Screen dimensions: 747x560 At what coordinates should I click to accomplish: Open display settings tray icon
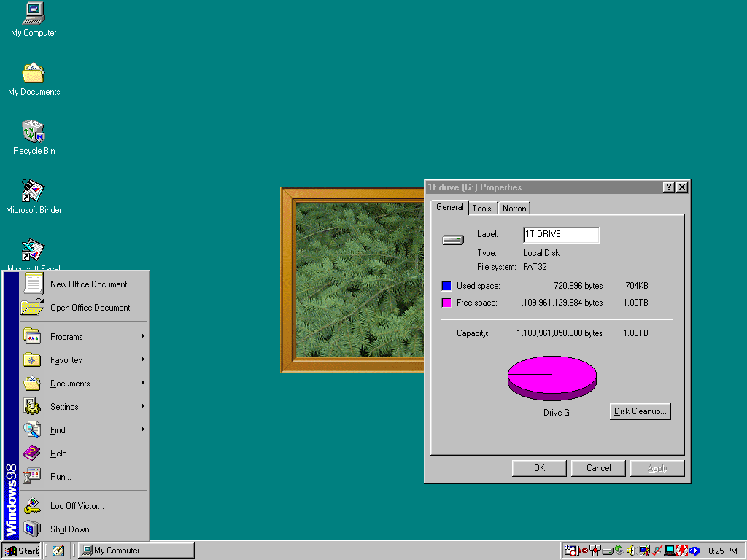click(x=645, y=551)
